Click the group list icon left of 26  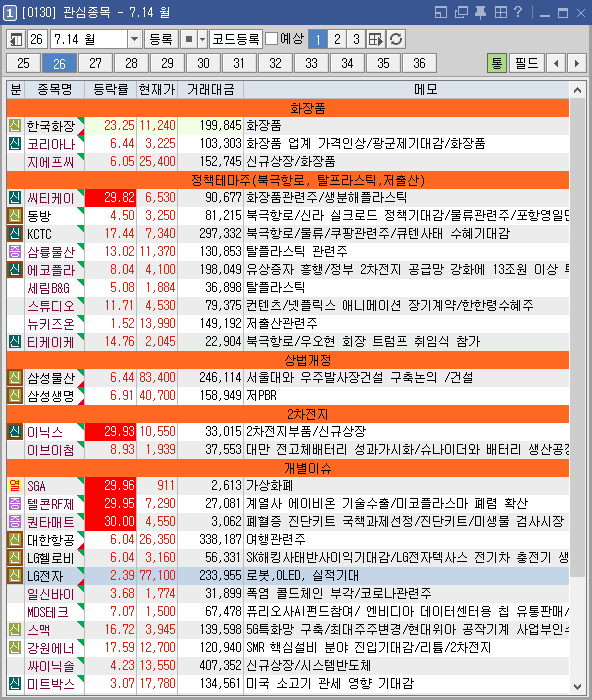16,39
